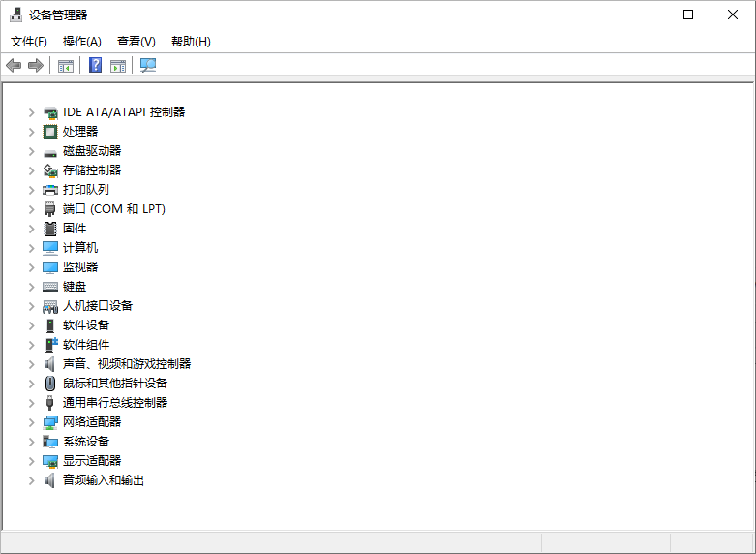Expand the 端口 (COM 和 LPT) node
Image resolution: width=756 pixels, height=554 pixels.
point(31,209)
